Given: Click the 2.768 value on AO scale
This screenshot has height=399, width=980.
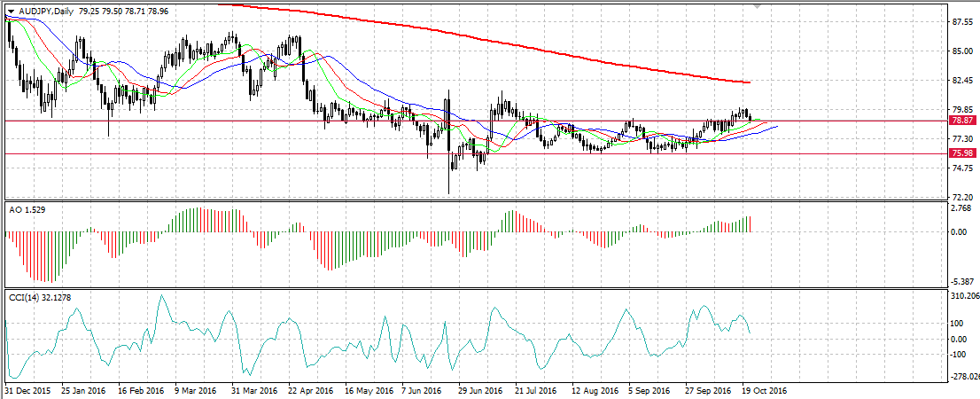Looking at the screenshot, I should point(961,208).
